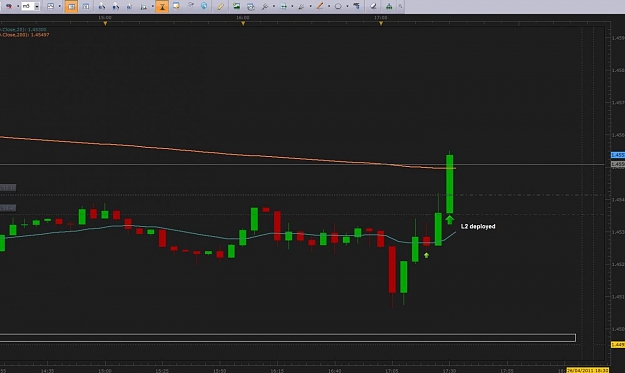The width and height of the screenshot is (625, 373).
Task: Click the first zoom tool icon
Action: [x=102, y=6]
